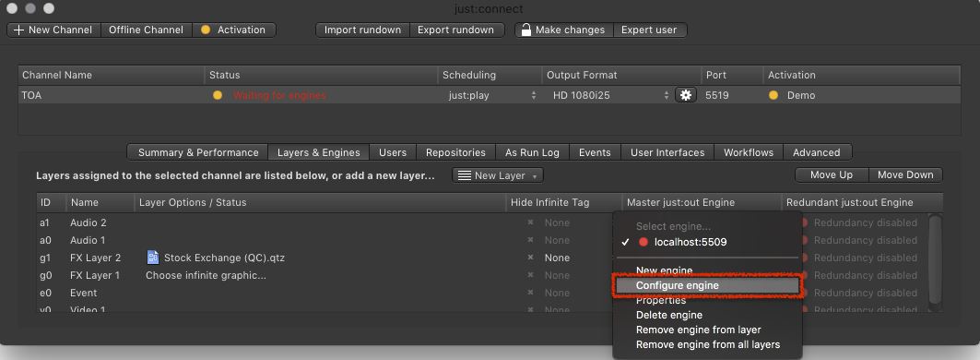Switch to the Workflows tab
This screenshot has height=360, width=980.
pyautogui.click(x=749, y=152)
